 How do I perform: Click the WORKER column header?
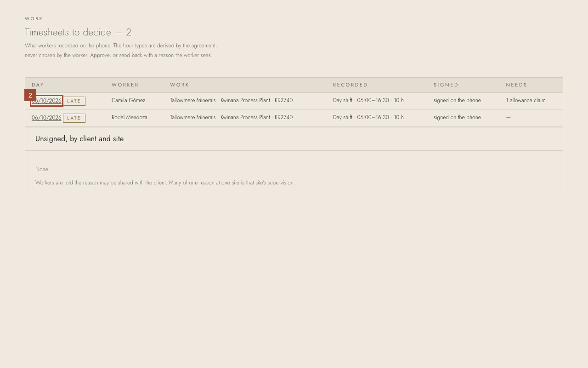click(125, 85)
